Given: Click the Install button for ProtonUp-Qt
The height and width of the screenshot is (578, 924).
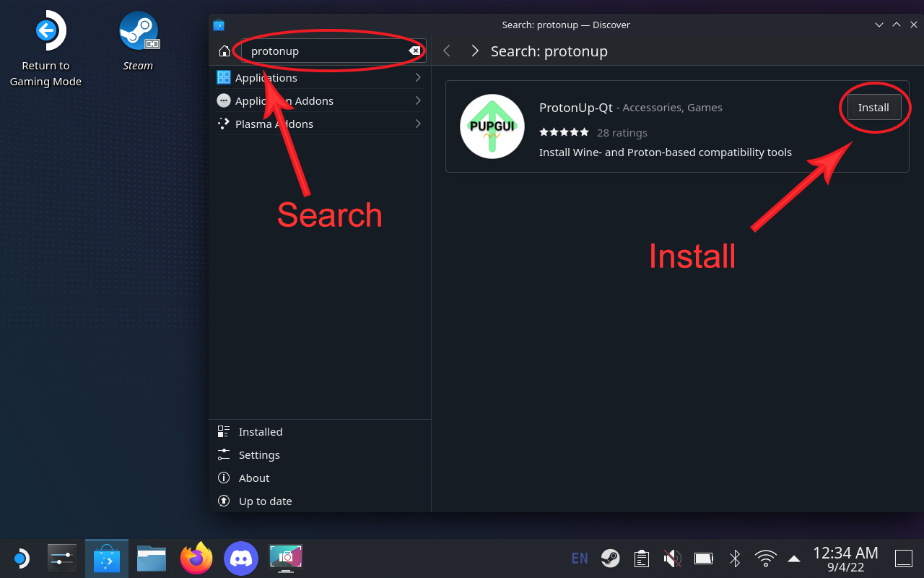Looking at the screenshot, I should point(873,107).
